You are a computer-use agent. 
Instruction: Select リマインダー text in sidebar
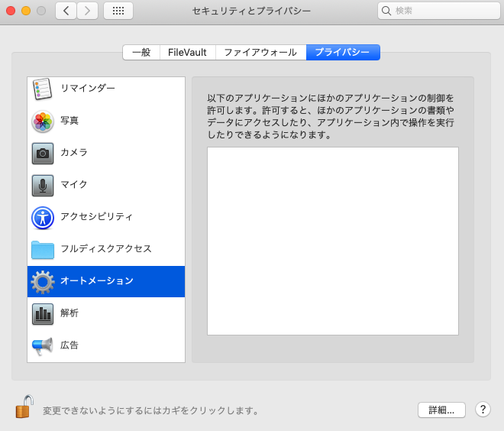[88, 88]
